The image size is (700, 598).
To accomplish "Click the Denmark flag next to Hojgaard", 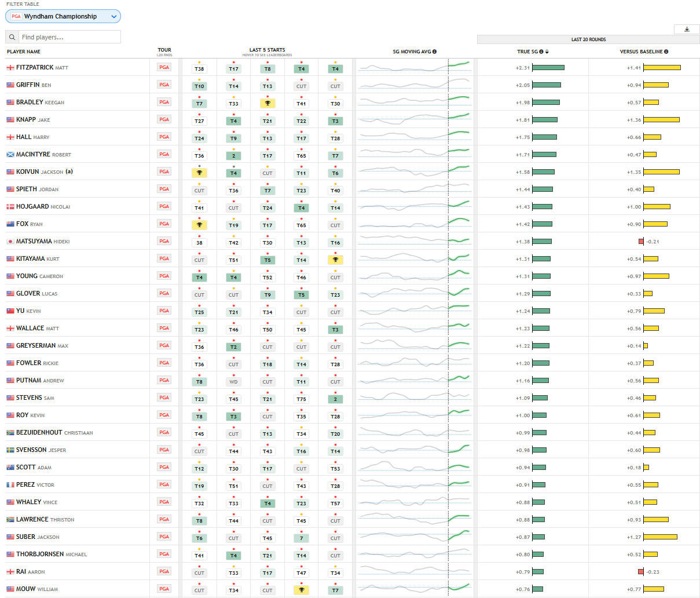I will click(10, 207).
